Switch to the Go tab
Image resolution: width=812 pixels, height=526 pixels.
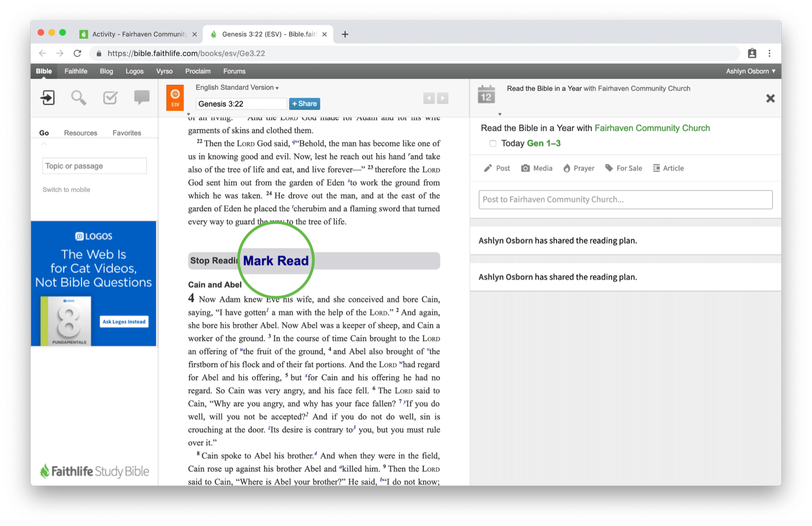point(44,133)
